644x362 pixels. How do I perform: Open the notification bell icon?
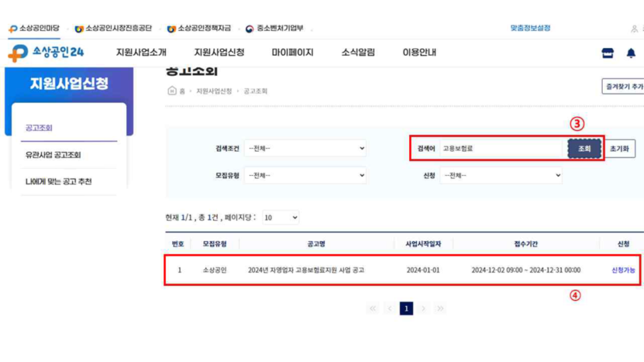[632, 52]
